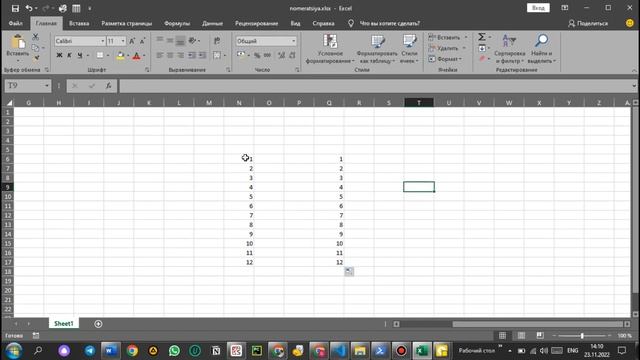The height and width of the screenshot is (360, 640).
Task: Switch to the Данные tab
Action: tap(213, 23)
